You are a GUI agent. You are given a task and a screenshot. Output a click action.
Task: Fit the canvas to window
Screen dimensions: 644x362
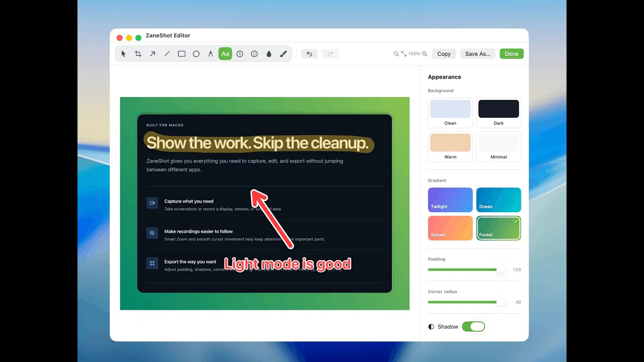(404, 54)
